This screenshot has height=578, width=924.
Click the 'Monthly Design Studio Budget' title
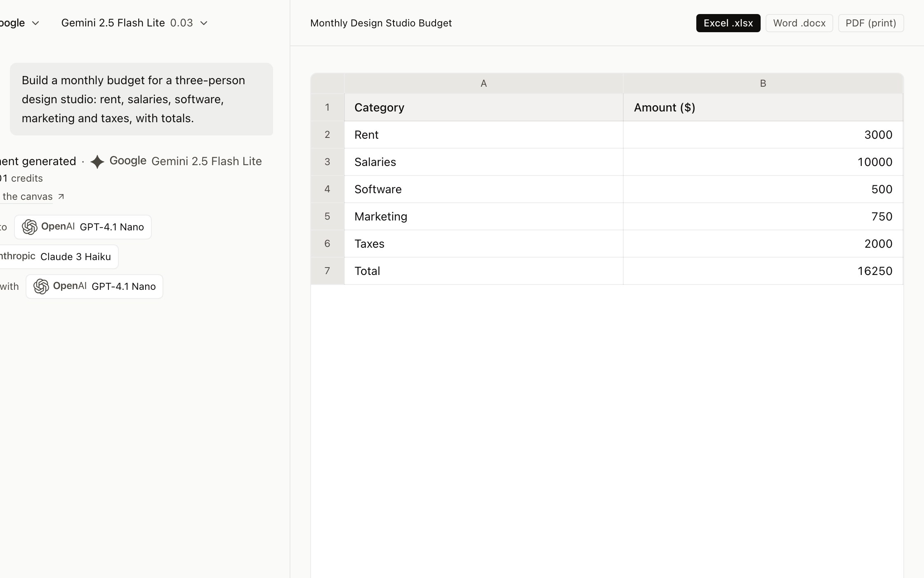click(381, 23)
